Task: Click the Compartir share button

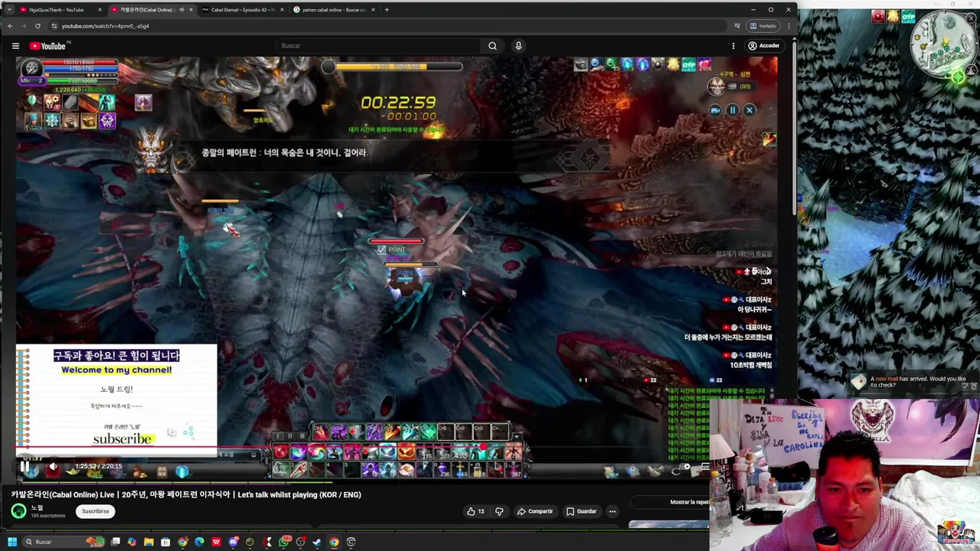Action: tap(535, 511)
